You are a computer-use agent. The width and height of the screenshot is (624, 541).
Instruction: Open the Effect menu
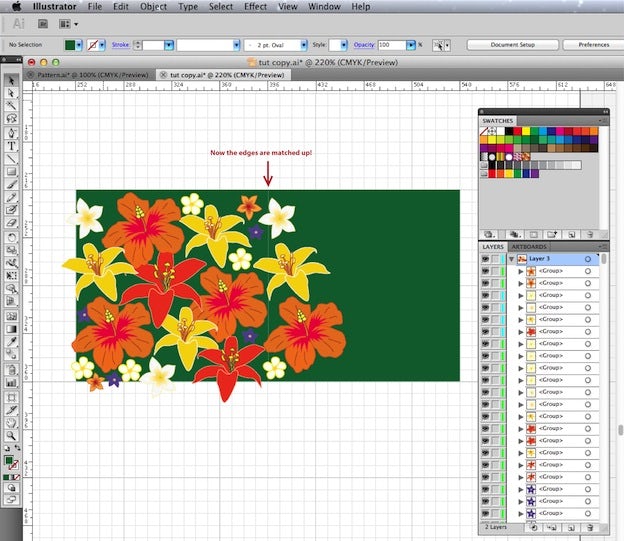click(x=255, y=6)
